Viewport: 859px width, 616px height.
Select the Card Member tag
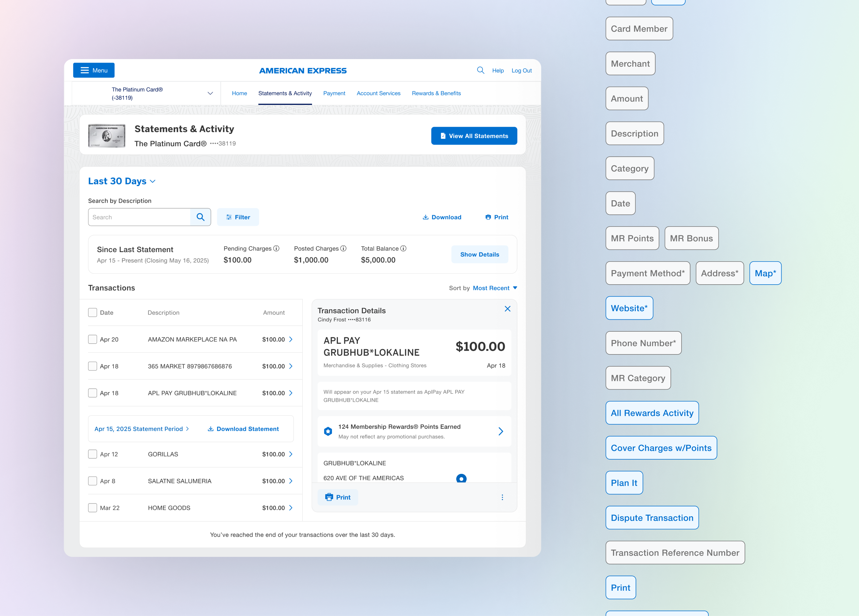[639, 29]
